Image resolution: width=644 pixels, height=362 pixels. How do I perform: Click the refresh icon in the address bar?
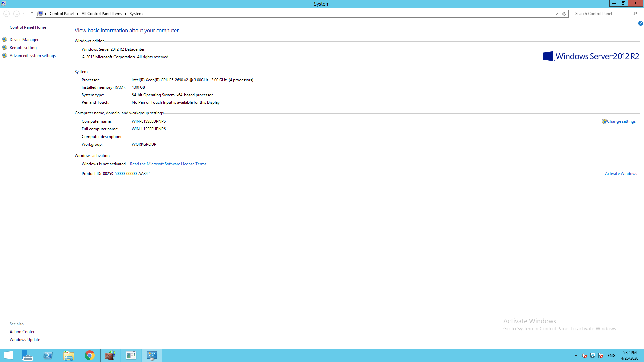tap(564, 14)
